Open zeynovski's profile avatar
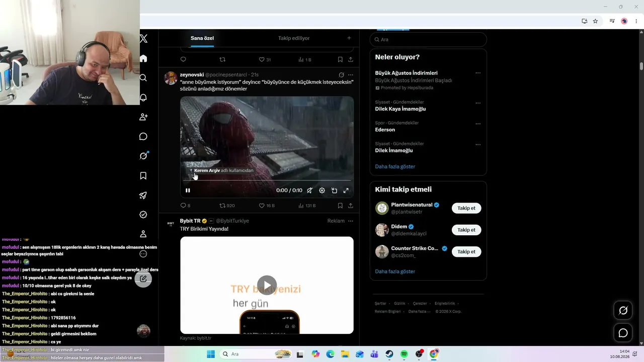 [171, 78]
